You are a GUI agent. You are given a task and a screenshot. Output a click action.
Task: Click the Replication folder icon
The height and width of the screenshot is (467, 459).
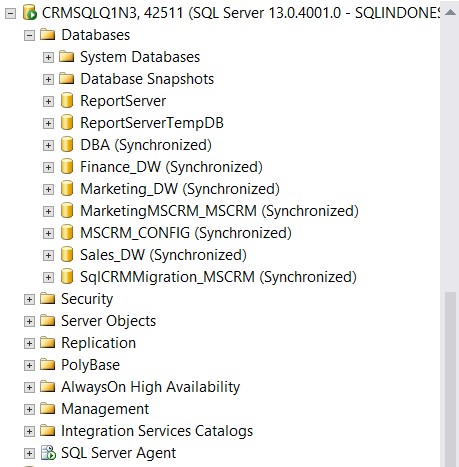(x=48, y=343)
